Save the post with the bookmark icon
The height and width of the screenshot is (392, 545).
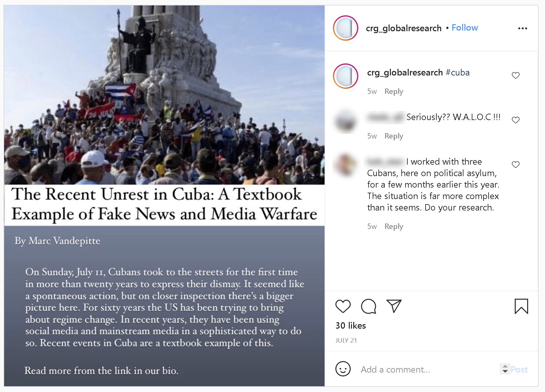click(521, 306)
